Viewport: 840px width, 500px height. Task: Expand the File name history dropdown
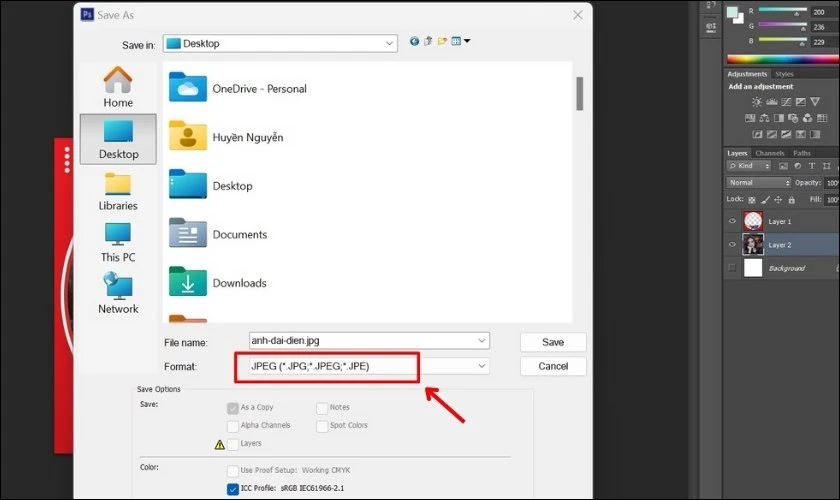pos(482,340)
